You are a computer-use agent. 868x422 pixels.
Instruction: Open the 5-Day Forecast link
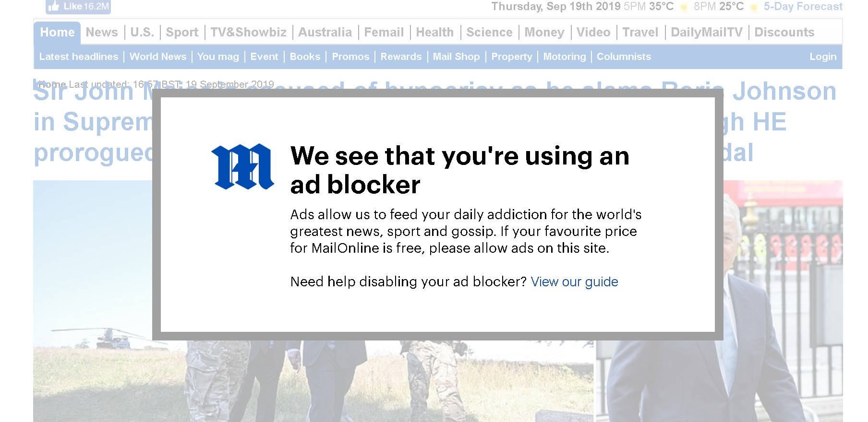click(x=803, y=7)
